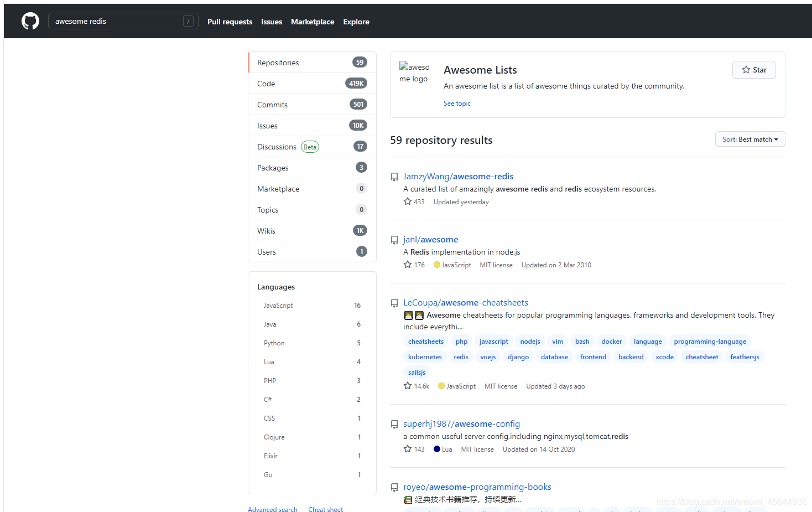Click the yellow JavaScript dot in the janl/awesome result
This screenshot has width=812, height=512.
pyautogui.click(x=437, y=265)
